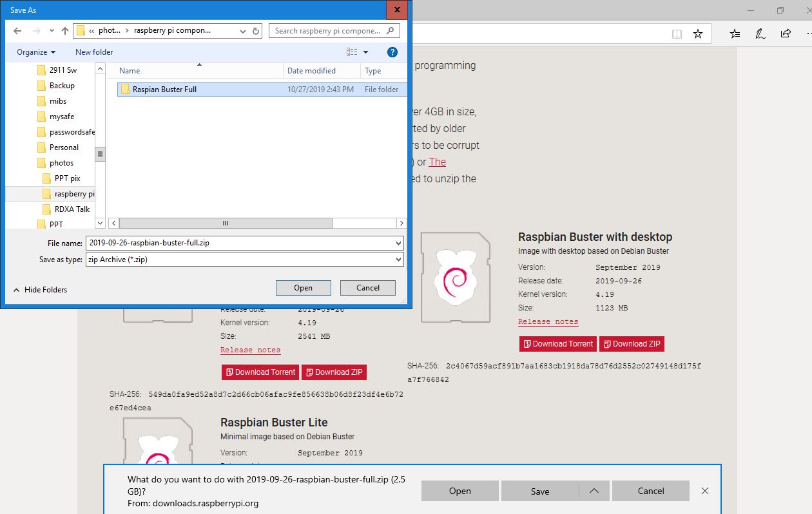Dismiss the download notification bar
Viewport: 812px width, 514px height.
(705, 491)
